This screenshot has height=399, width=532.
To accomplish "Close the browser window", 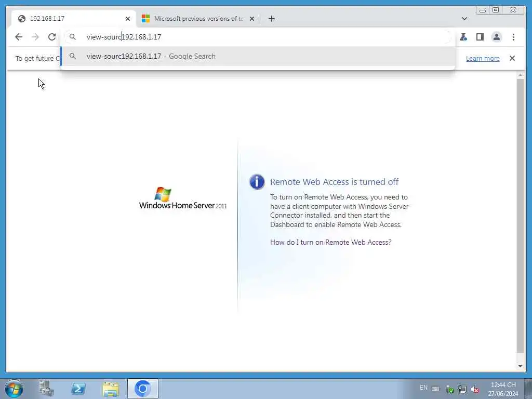I will pos(513,10).
